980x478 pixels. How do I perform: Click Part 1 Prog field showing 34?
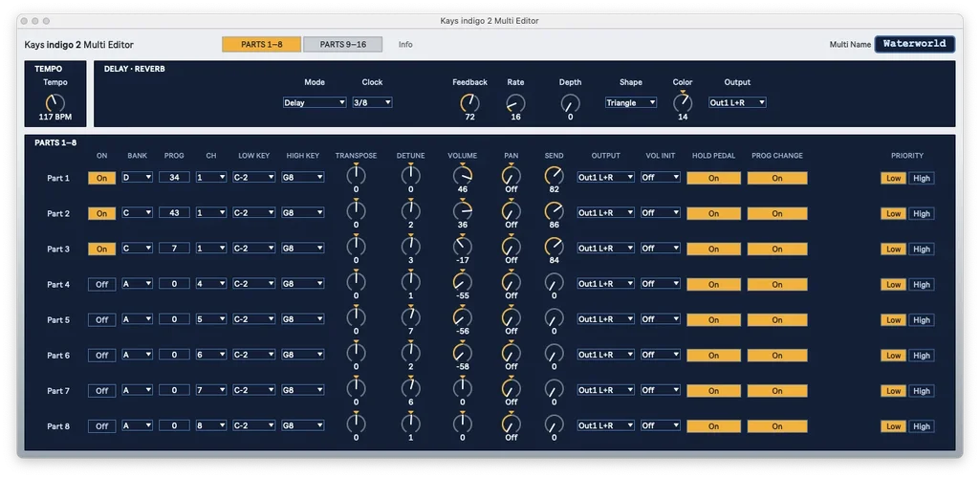[174, 178]
